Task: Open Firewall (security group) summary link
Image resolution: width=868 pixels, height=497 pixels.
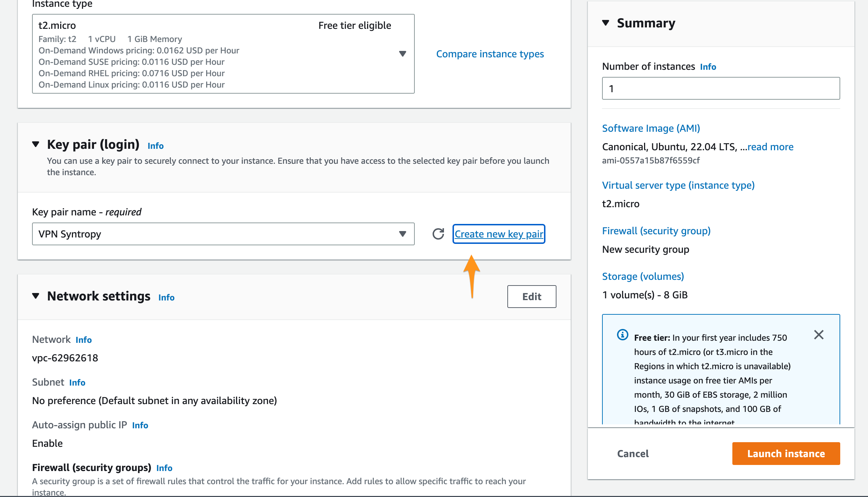Action: click(656, 231)
